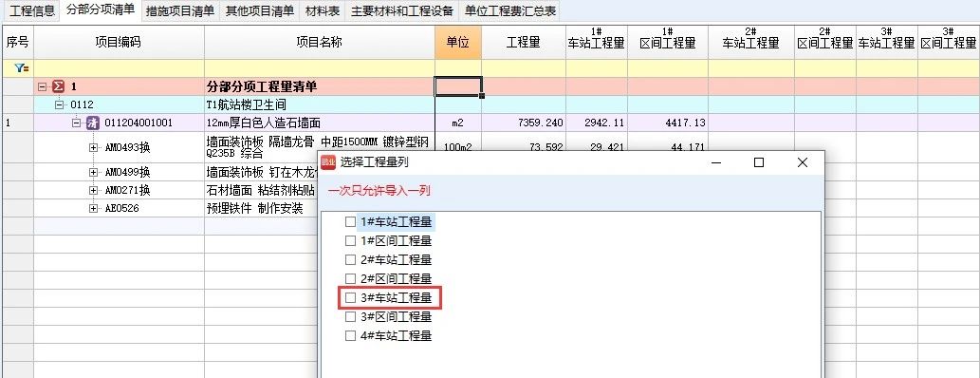
Task: Select the 7359.240 quantity cell
Action: point(524,123)
